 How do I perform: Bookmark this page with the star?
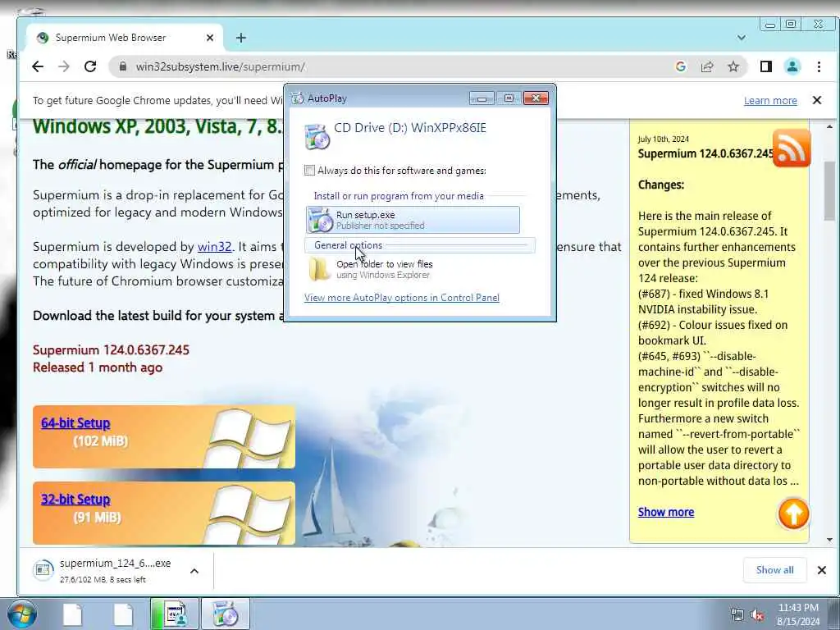point(733,66)
